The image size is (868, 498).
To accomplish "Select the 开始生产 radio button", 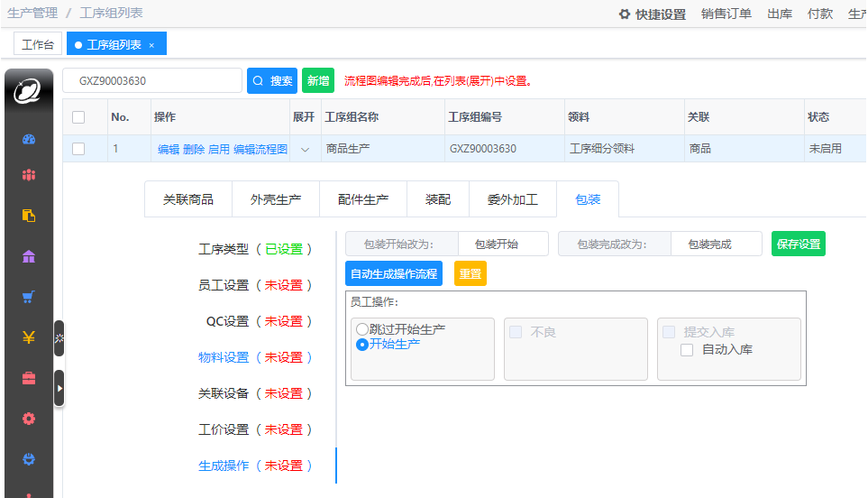I will tap(362, 344).
